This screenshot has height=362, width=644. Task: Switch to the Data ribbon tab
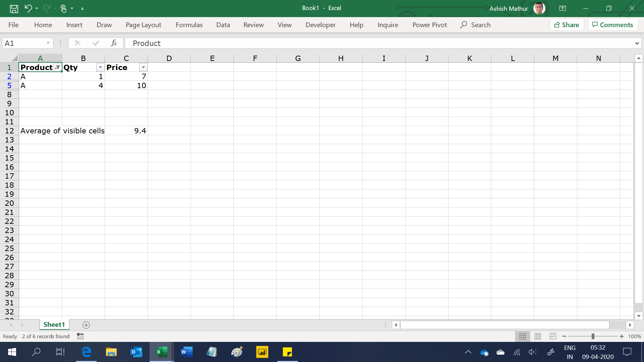pos(223,25)
